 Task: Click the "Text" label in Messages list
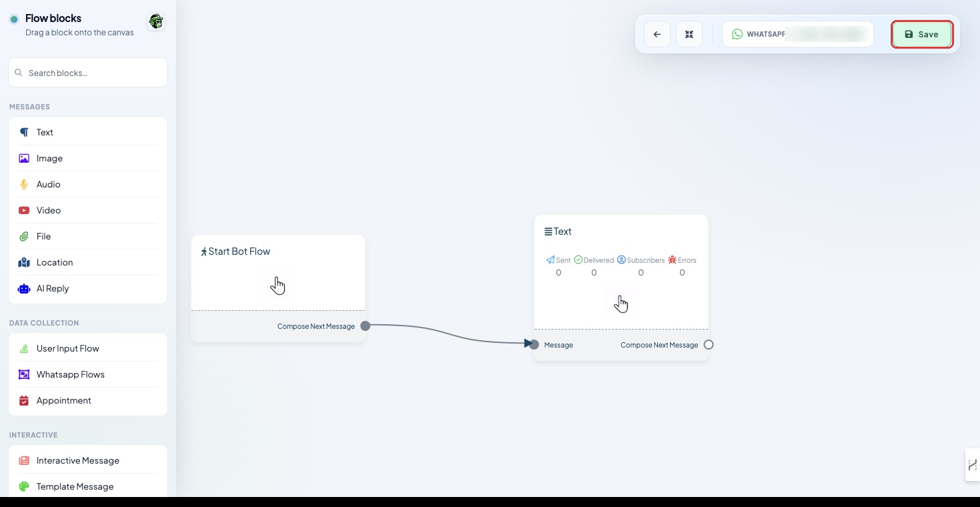[45, 132]
